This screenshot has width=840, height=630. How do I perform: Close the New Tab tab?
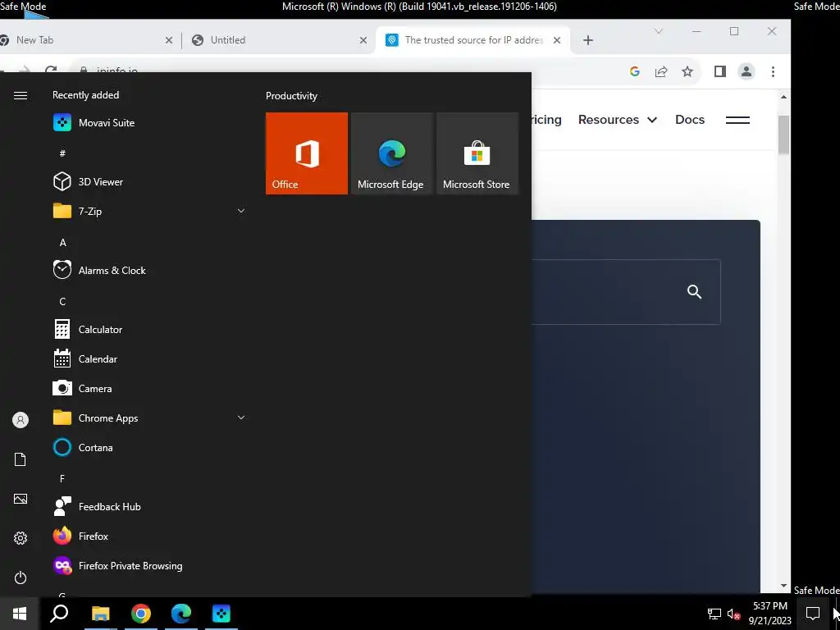169,40
